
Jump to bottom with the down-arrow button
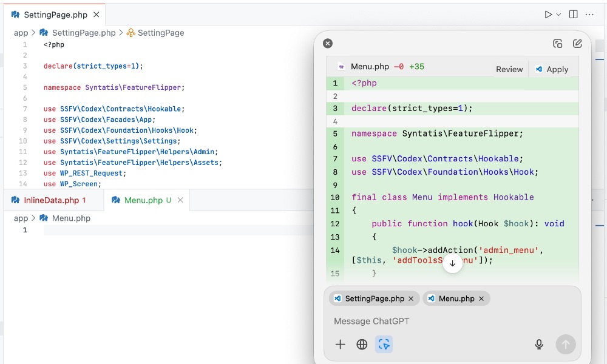point(452,263)
